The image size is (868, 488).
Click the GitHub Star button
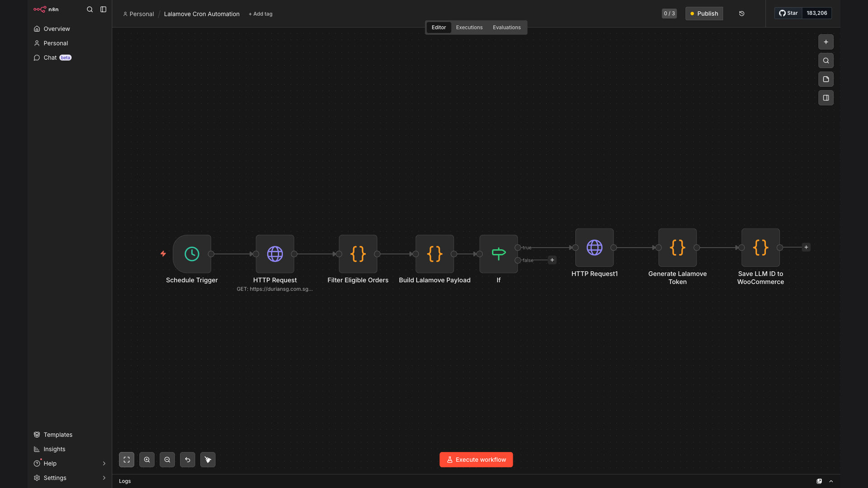[x=788, y=13]
